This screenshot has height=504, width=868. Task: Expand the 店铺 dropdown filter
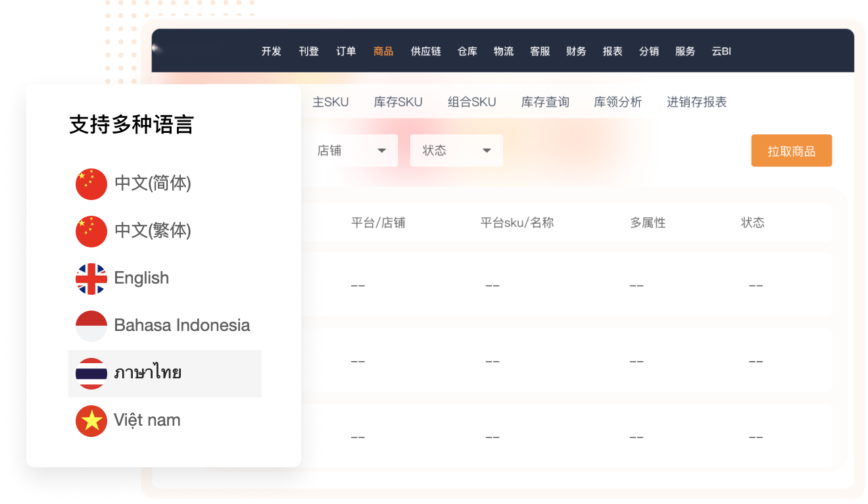(x=350, y=151)
